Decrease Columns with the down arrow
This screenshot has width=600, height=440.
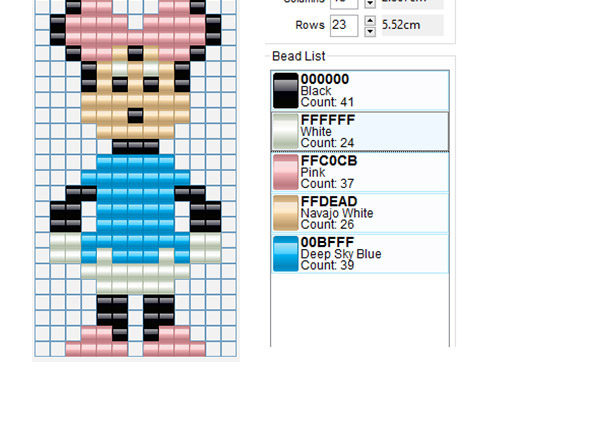[x=370, y=4]
